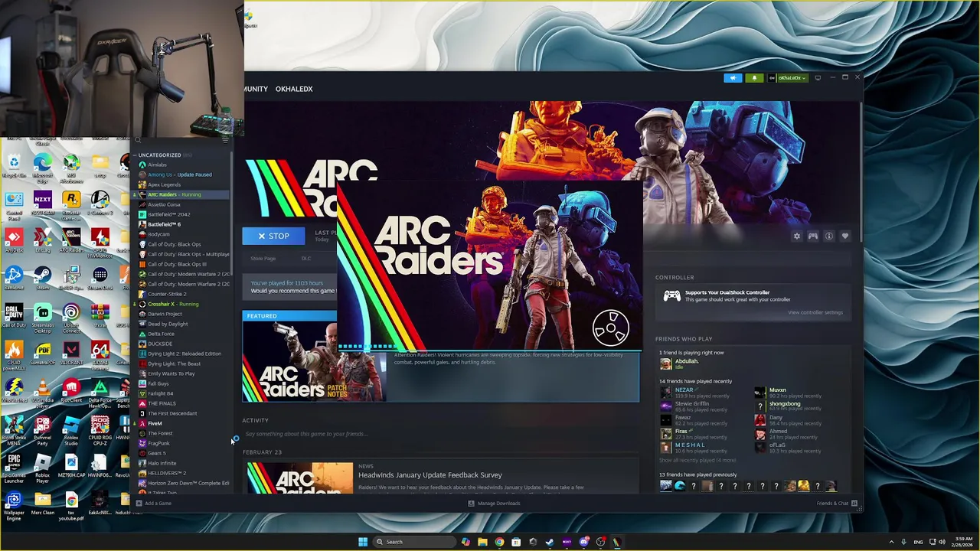The width and height of the screenshot is (980, 551).
Task: Open Friends & Chat panel
Action: [x=837, y=504]
